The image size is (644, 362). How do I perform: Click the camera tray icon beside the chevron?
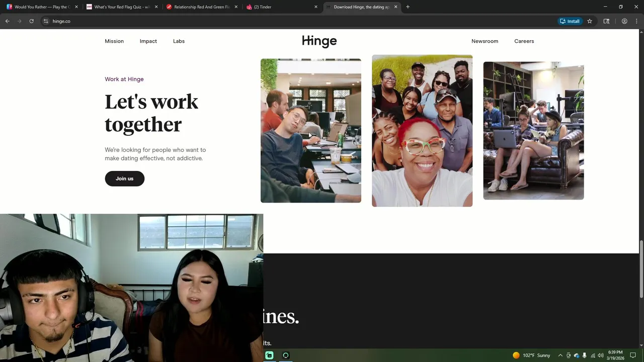[569, 355]
